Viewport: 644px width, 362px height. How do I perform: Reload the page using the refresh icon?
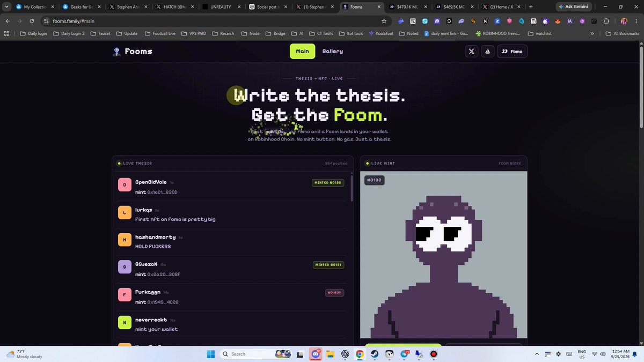point(32,21)
